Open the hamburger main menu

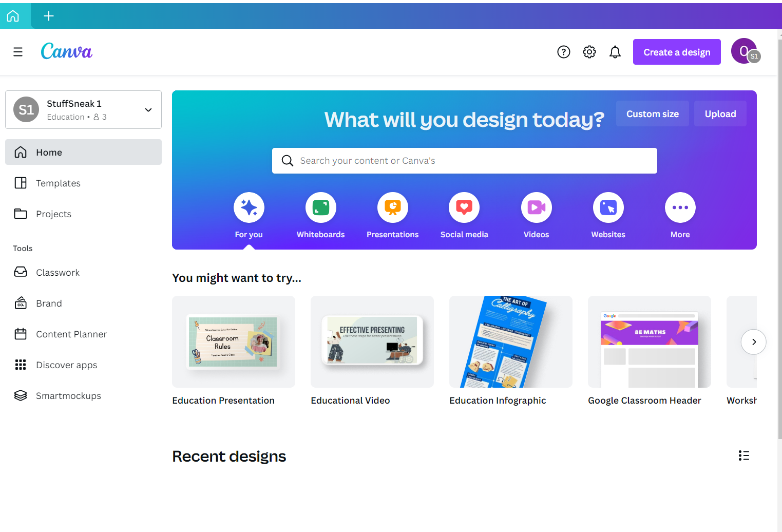click(x=18, y=52)
